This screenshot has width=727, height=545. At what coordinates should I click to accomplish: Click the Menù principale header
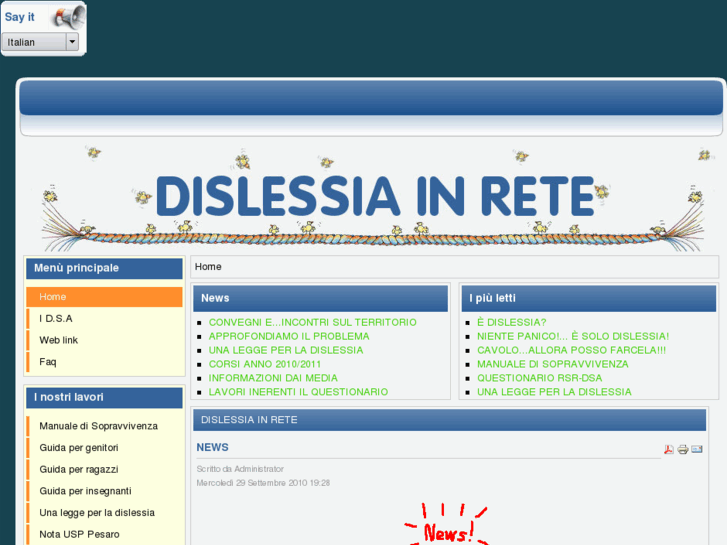[104, 269]
